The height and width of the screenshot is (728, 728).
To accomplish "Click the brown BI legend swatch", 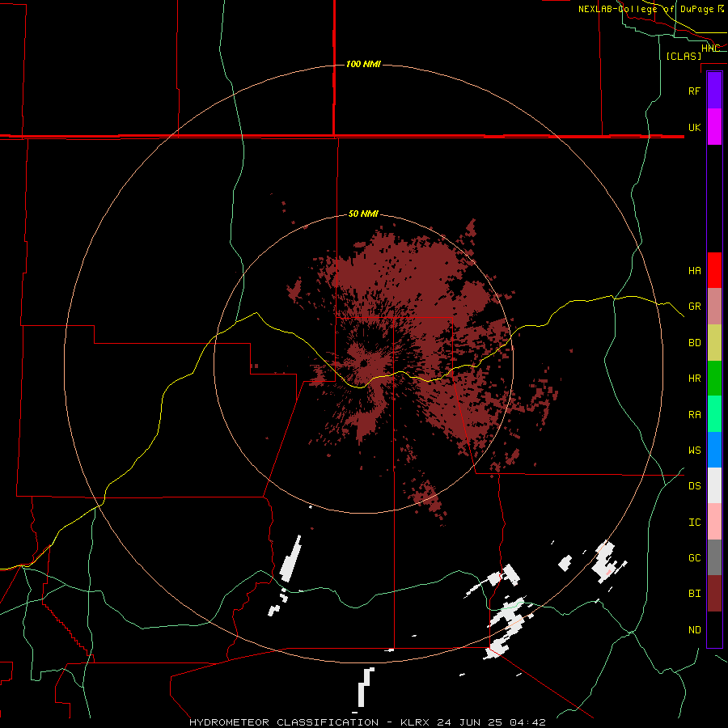I will (x=714, y=594).
